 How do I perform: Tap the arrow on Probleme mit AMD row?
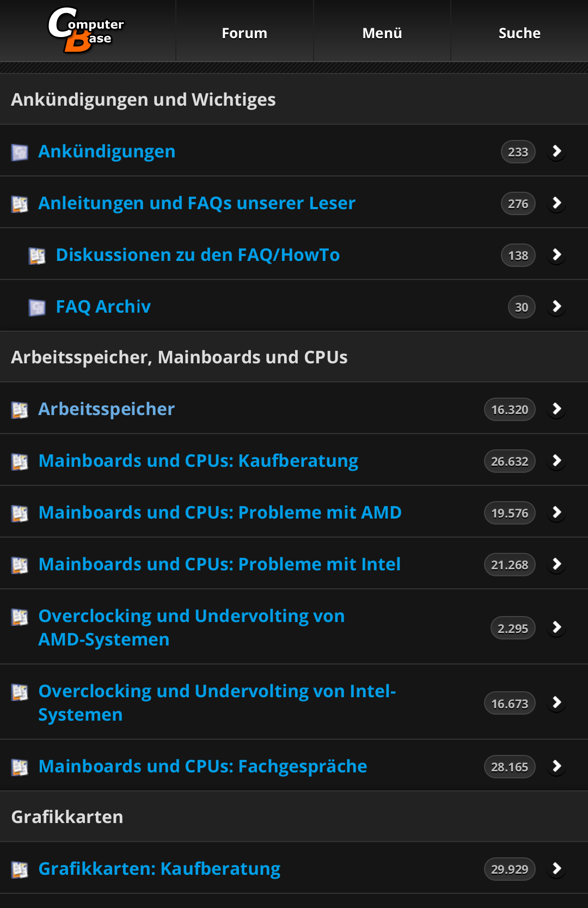pos(556,513)
